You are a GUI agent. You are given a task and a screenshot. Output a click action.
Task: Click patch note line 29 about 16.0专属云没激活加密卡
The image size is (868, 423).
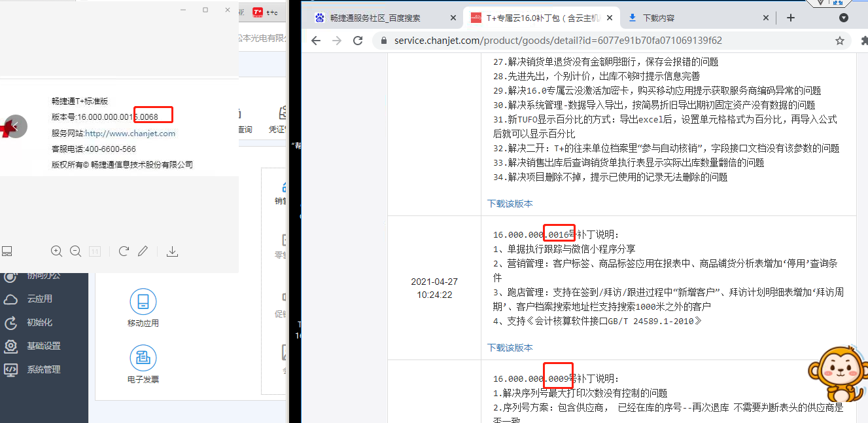pyautogui.click(x=657, y=90)
